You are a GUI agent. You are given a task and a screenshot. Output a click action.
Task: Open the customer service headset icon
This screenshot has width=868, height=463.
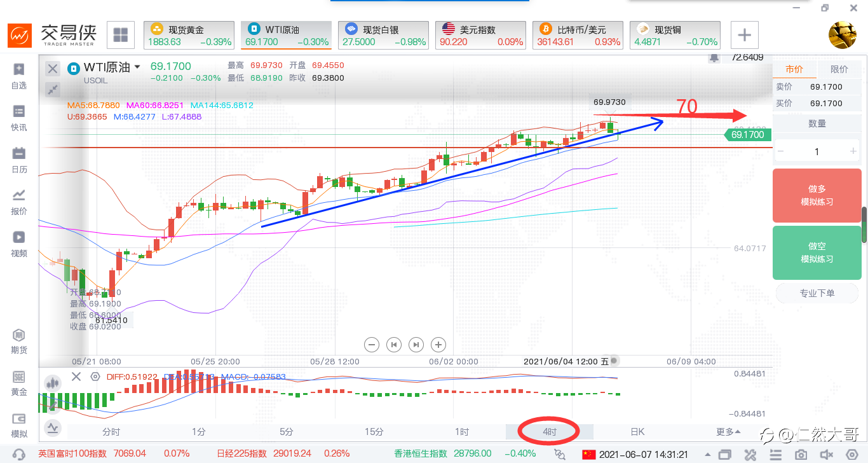pos(19,454)
